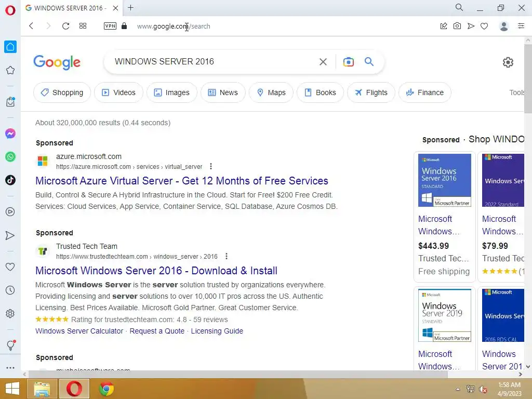The height and width of the screenshot is (399, 532).
Task: Open tab search magnifier in title bar
Action: click(x=459, y=7)
